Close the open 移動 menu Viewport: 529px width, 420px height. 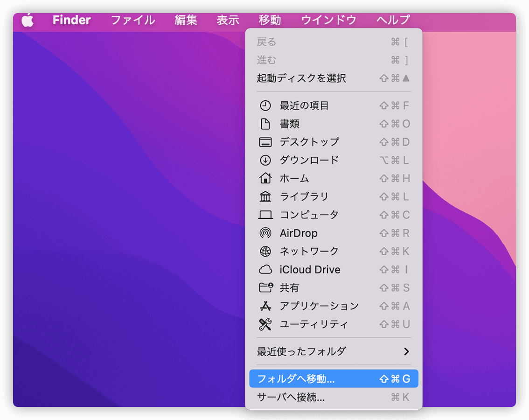click(270, 20)
